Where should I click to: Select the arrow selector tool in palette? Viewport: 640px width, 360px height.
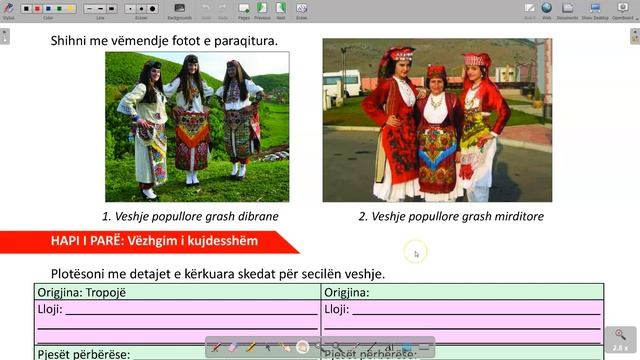click(268, 347)
